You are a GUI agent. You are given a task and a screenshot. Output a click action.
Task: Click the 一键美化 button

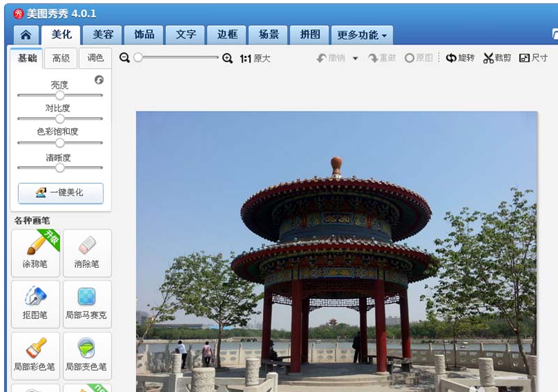[61, 193]
